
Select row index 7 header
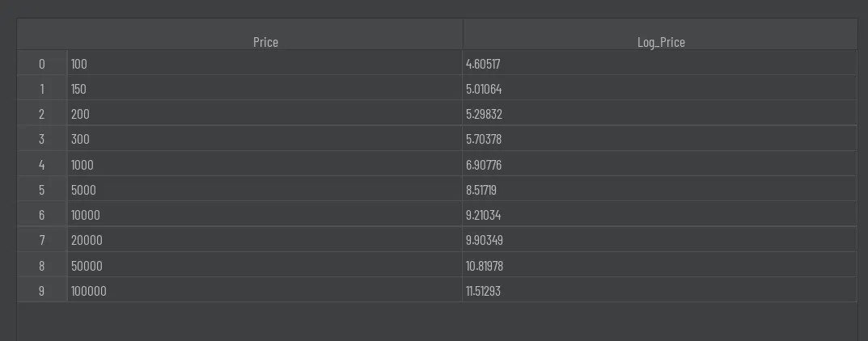tap(42, 240)
